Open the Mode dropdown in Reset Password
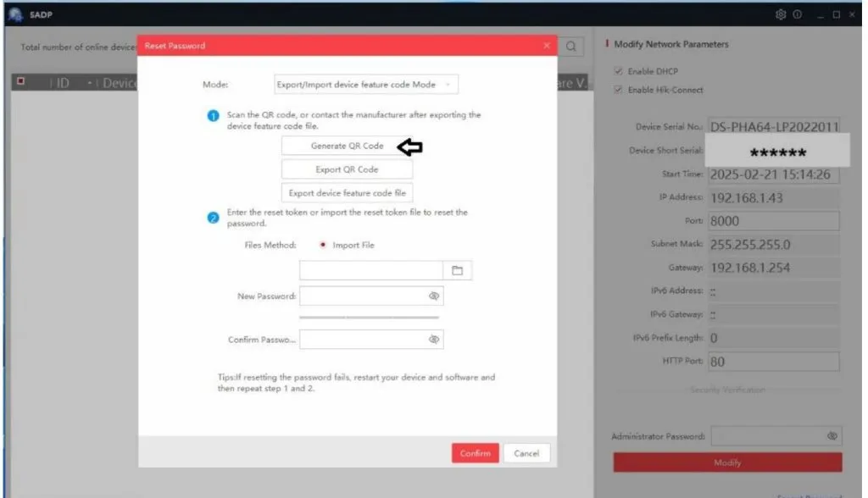The height and width of the screenshot is (498, 868). (366, 85)
